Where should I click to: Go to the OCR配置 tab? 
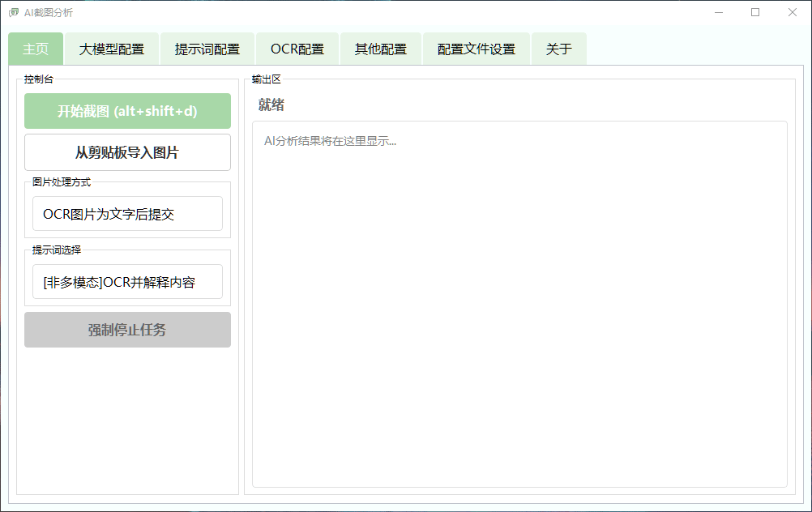(297, 49)
